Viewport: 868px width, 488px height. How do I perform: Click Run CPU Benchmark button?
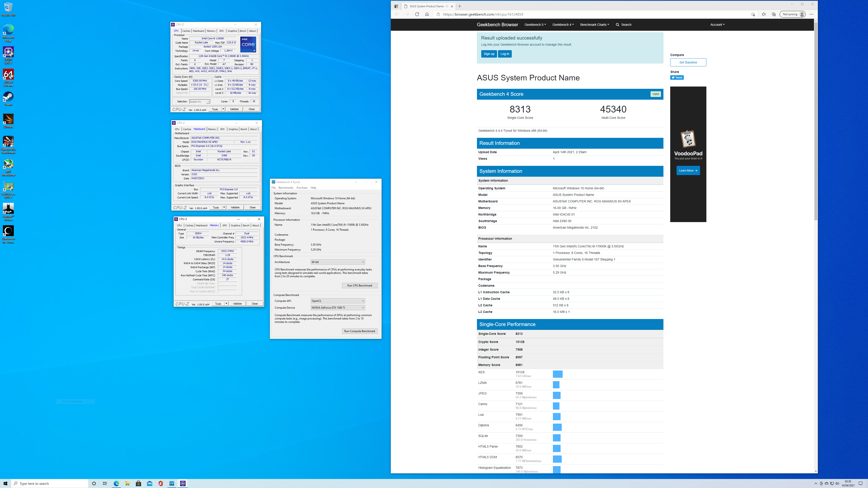point(360,285)
